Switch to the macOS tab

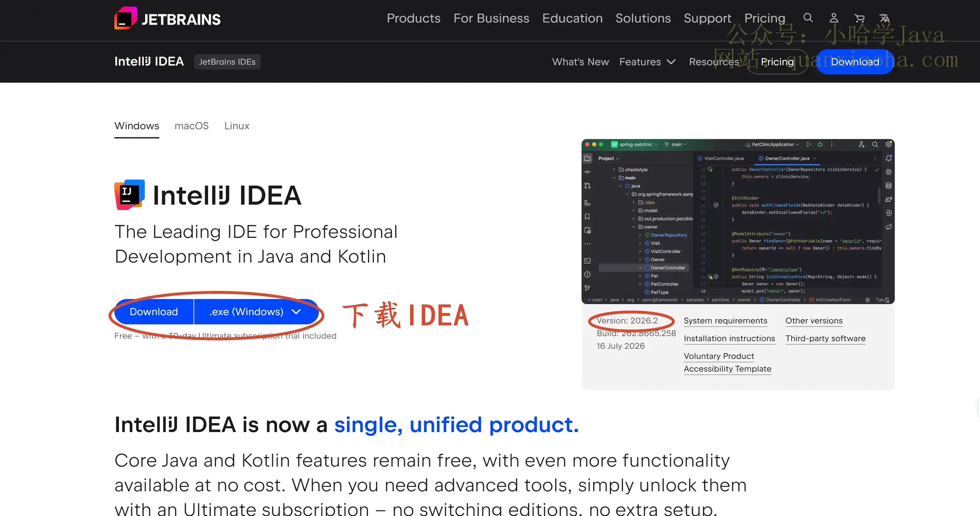tap(191, 126)
